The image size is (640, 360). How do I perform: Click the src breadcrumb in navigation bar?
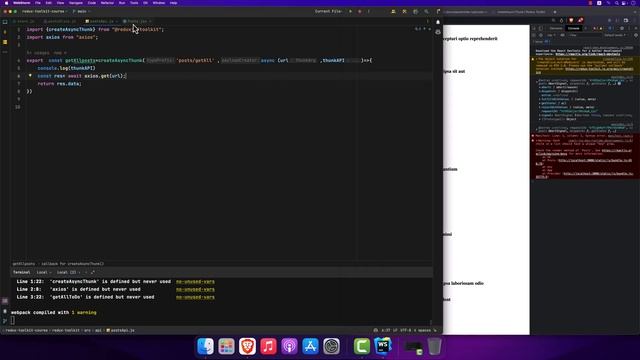coord(87,330)
